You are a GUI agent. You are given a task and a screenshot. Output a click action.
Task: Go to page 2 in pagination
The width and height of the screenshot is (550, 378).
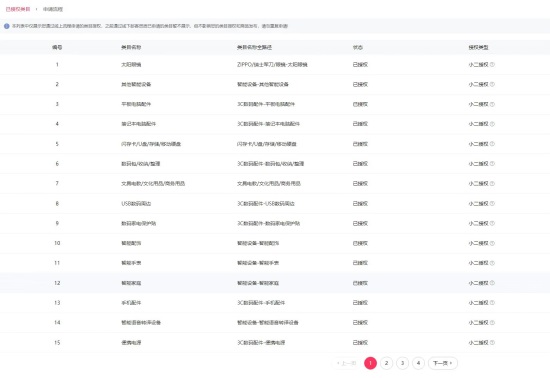pyautogui.click(x=386, y=363)
